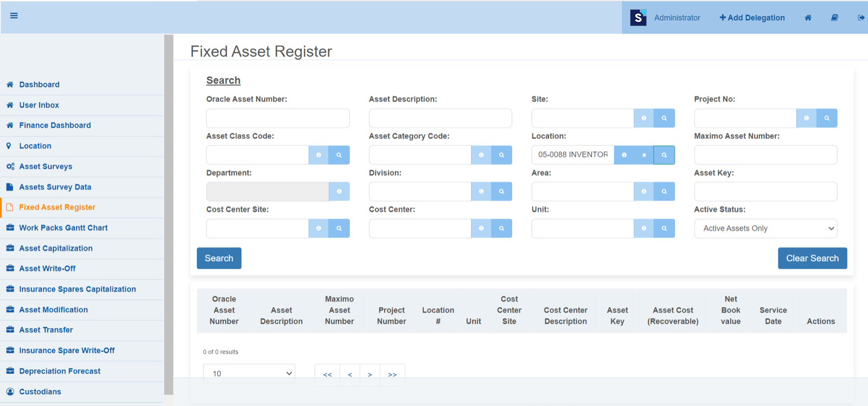Click the Division info icon

pyautogui.click(x=481, y=191)
